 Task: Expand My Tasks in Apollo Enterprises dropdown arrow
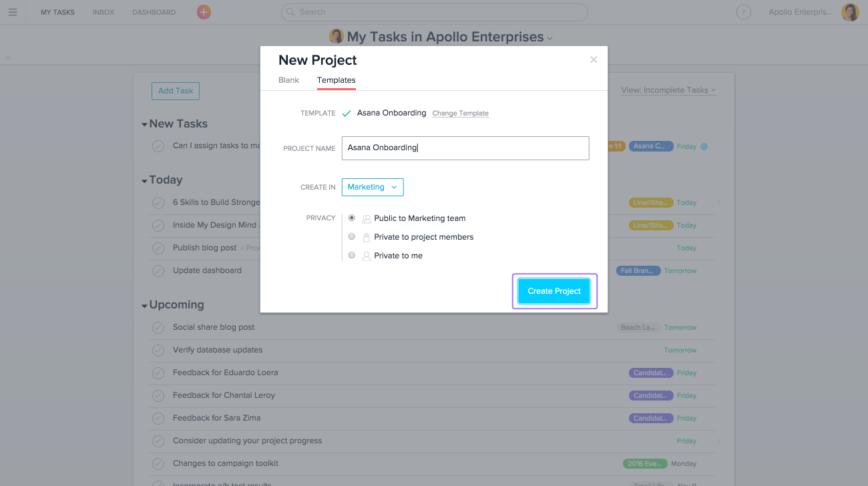(x=550, y=39)
